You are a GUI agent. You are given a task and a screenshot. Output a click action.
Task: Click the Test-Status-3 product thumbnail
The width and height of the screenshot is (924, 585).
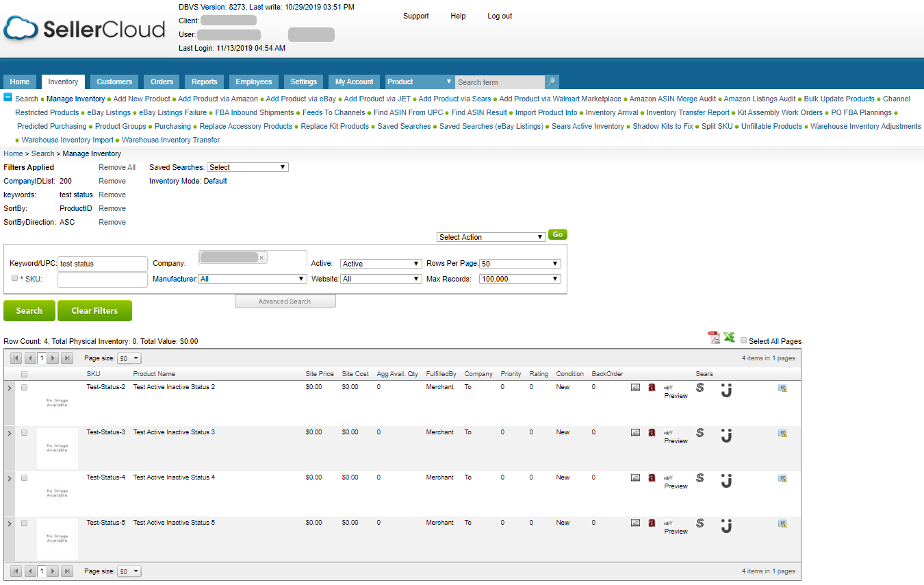point(57,448)
